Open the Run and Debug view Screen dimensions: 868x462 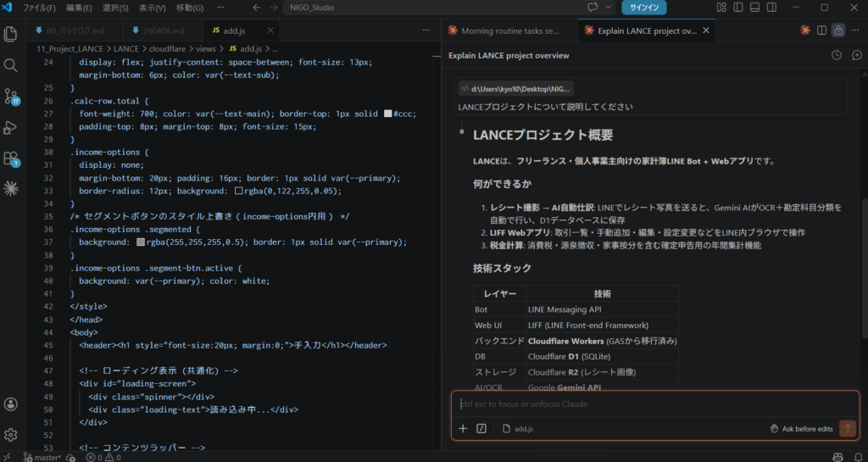coord(11,127)
